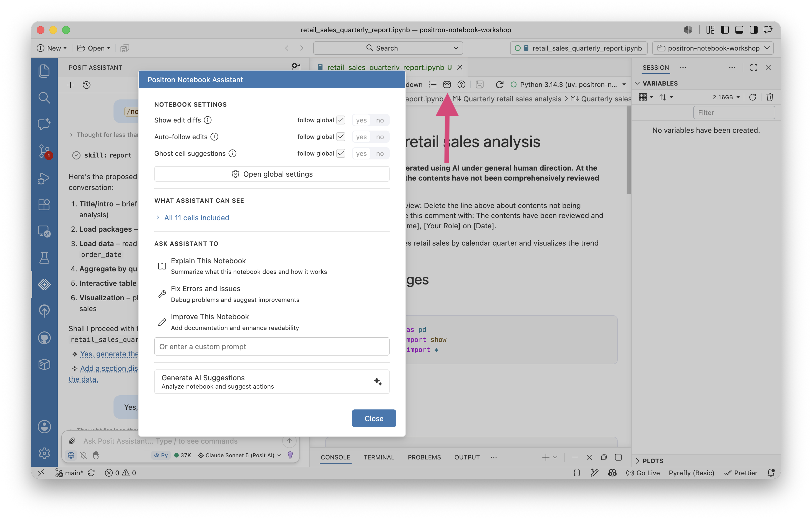Choose Explain This Notebook
812x520 pixels.
coord(272,266)
